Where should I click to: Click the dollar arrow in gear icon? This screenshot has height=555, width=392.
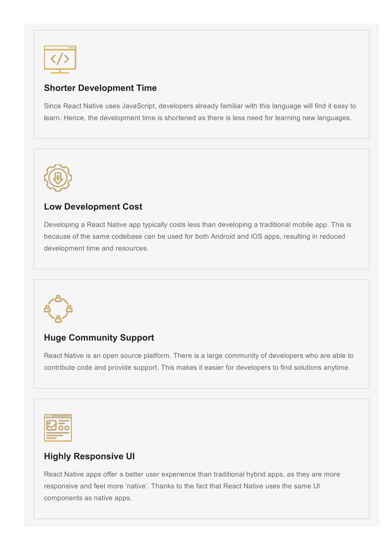[x=58, y=178]
